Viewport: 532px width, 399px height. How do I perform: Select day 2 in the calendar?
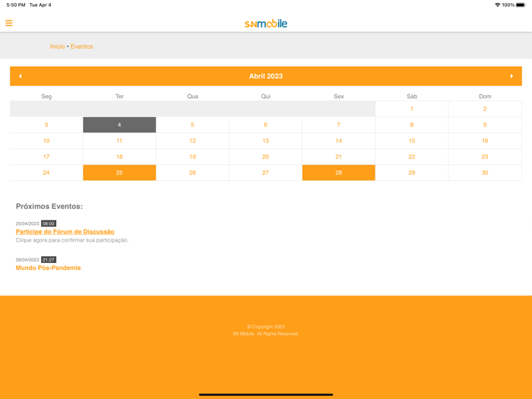tap(485, 109)
